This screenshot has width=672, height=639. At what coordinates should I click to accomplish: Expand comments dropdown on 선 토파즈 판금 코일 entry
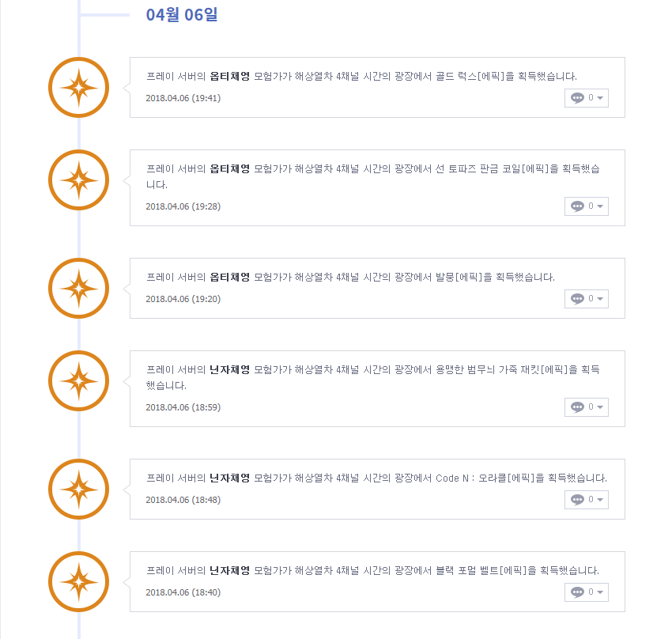[601, 206]
